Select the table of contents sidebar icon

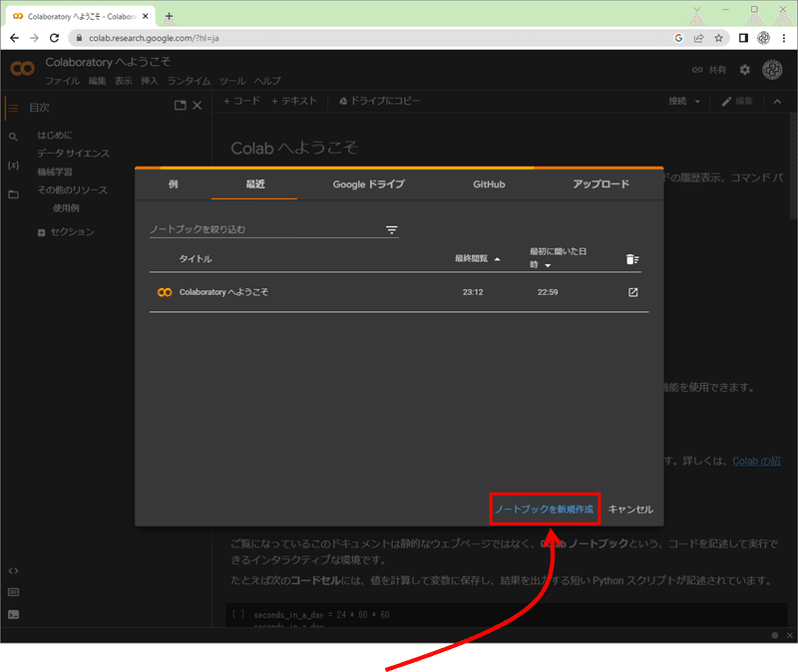13,108
